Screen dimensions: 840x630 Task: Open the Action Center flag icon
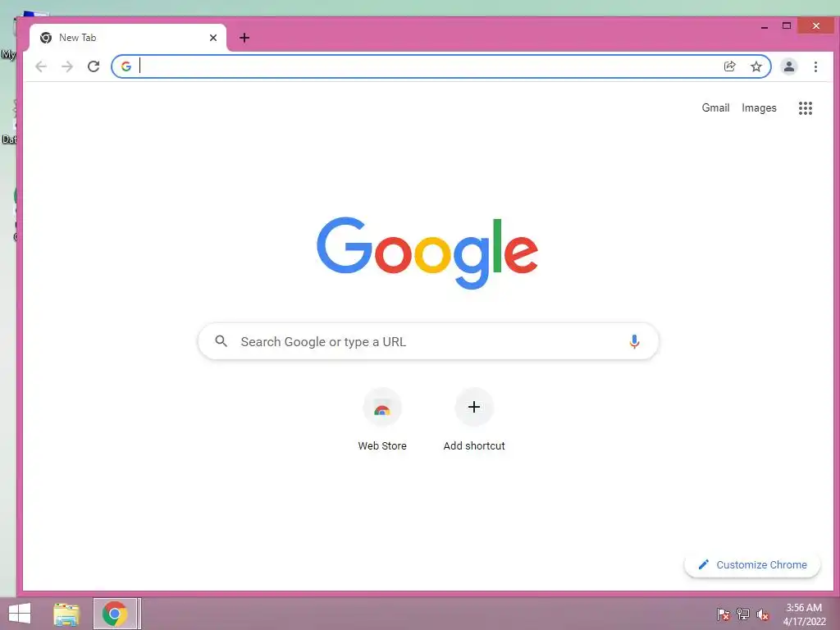(x=723, y=614)
